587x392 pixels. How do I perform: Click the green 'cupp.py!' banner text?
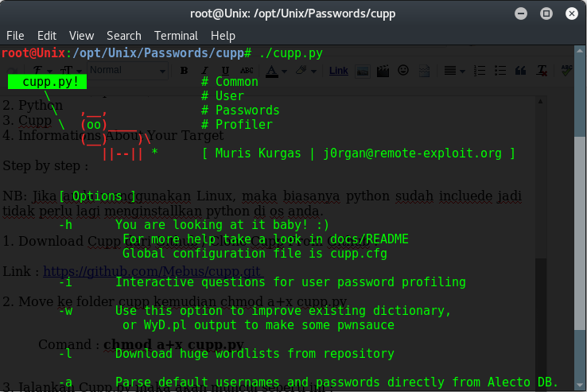(51, 82)
